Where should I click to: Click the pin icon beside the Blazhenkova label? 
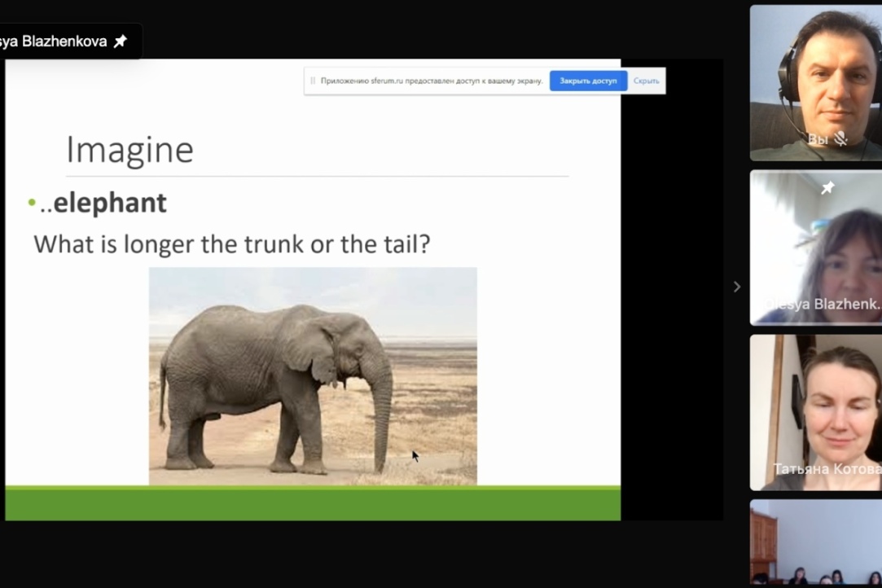(121, 41)
